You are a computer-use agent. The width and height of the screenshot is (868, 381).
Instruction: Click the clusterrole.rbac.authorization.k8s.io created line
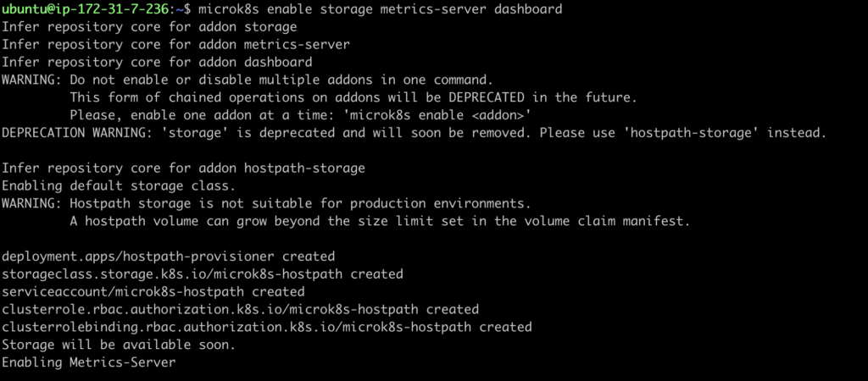(x=240, y=310)
